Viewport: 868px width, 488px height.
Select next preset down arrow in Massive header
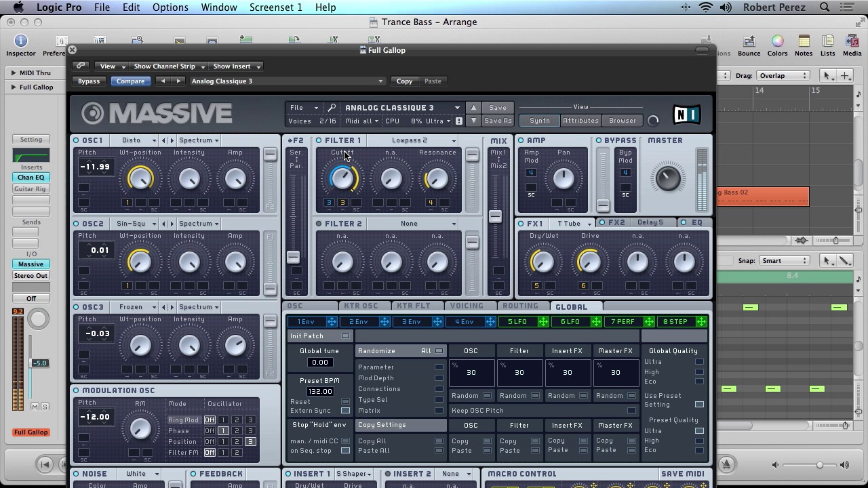click(473, 121)
